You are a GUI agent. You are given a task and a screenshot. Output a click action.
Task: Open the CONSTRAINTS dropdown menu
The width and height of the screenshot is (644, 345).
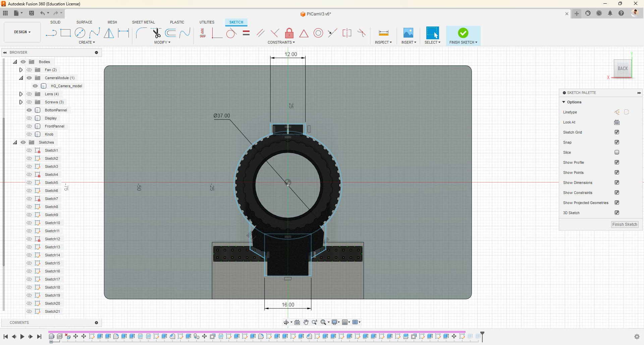pos(281,42)
